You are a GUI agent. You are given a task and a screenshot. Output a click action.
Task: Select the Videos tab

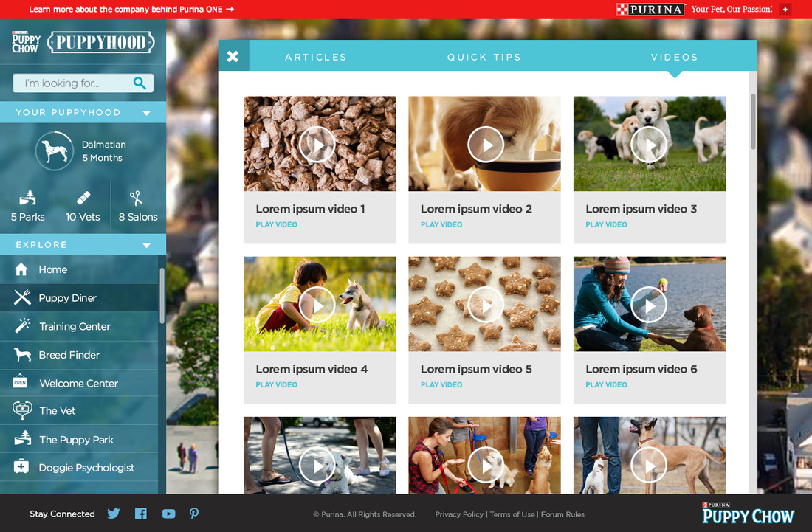pyautogui.click(x=674, y=57)
